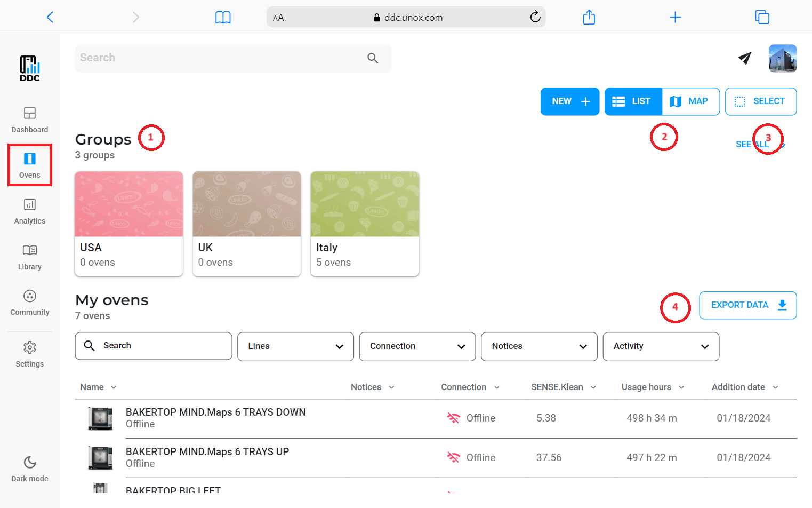Open Analytics in the sidebar

tap(30, 211)
